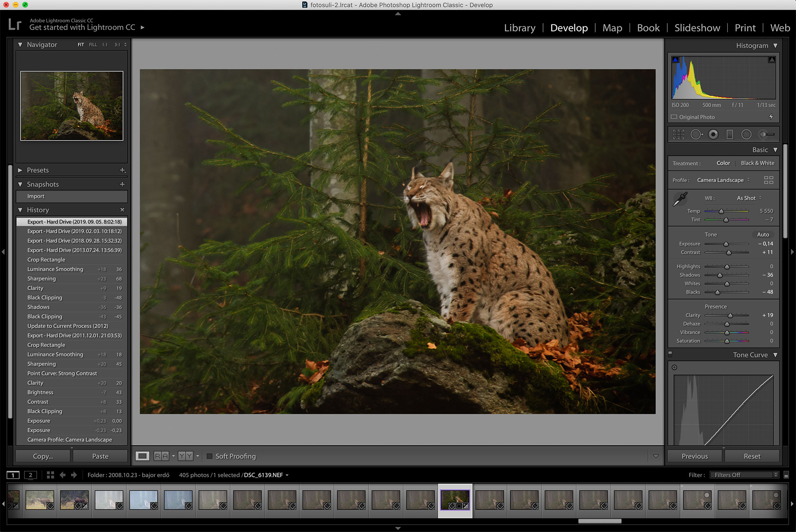Viewport: 796px width, 532px height.
Task: Expand the Presets panel
Action: (20, 170)
